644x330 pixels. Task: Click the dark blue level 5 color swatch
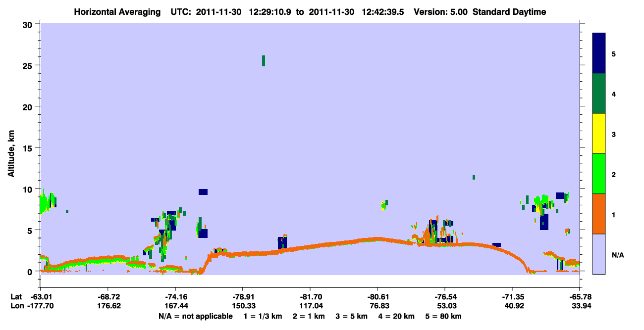[599, 53]
